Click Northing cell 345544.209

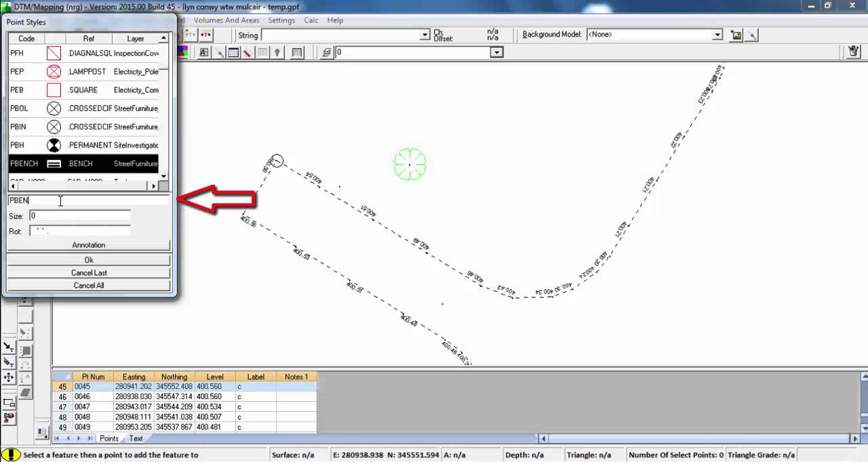click(x=174, y=406)
